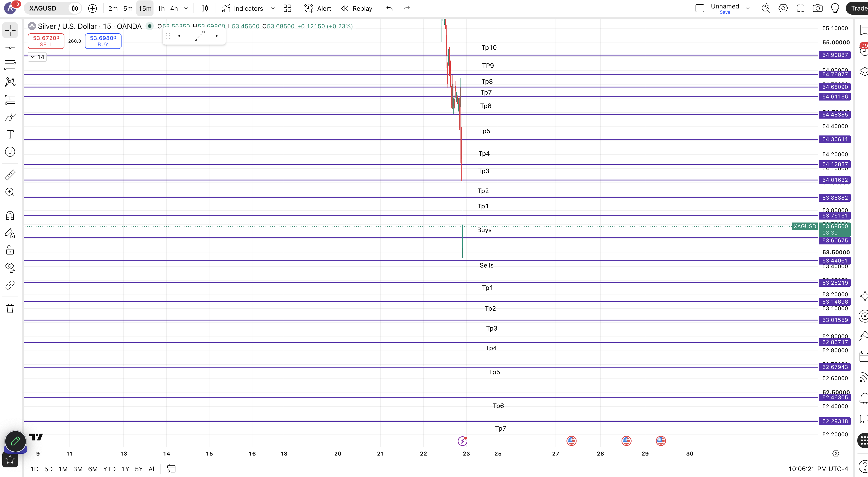Switch to the 1h timeframe
Viewport: 868px width, 477px height.
pyautogui.click(x=161, y=8)
